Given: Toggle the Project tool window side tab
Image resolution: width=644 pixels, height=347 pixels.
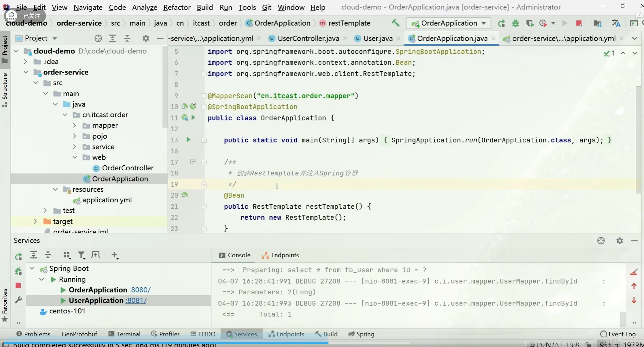Looking at the screenshot, I should point(5,49).
